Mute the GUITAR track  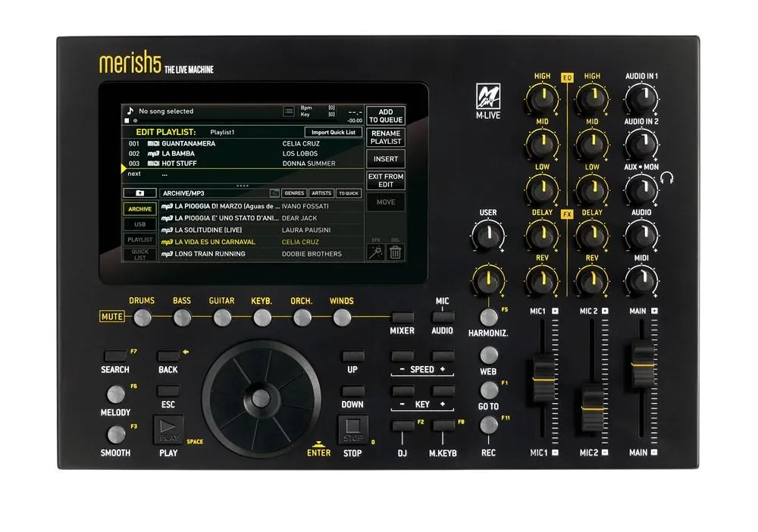(222, 318)
